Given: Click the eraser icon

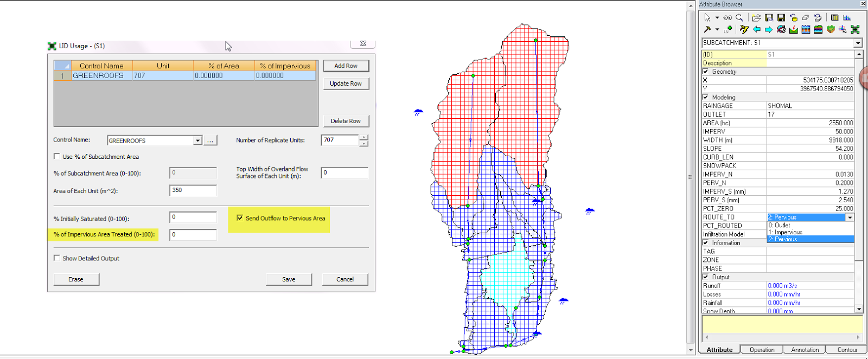Looking at the screenshot, I should point(806,18).
